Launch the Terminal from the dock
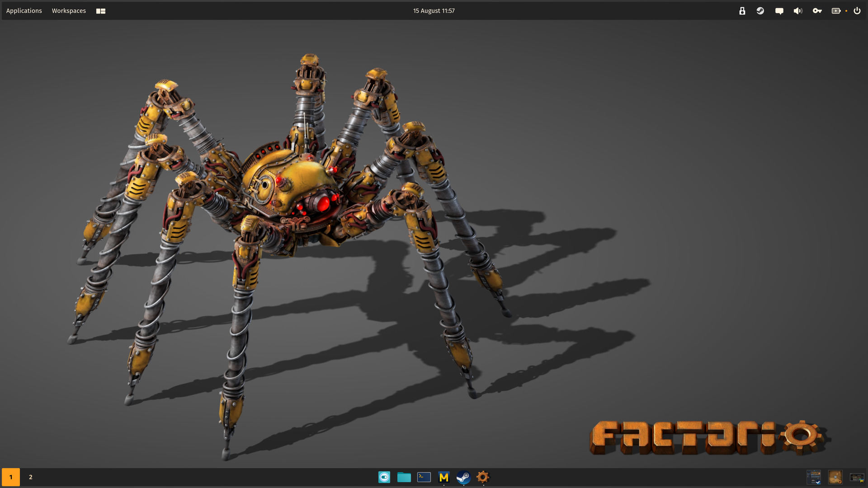868x488 pixels. (424, 477)
